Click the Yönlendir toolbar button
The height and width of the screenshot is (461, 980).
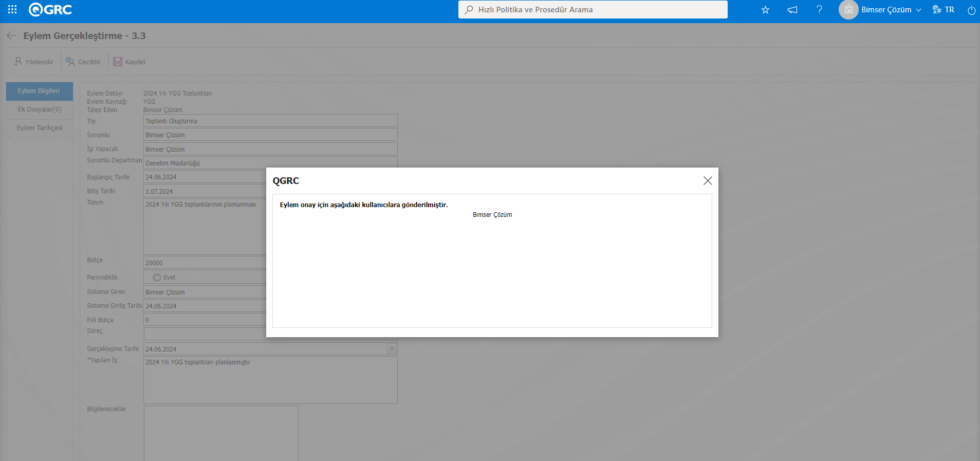(33, 62)
